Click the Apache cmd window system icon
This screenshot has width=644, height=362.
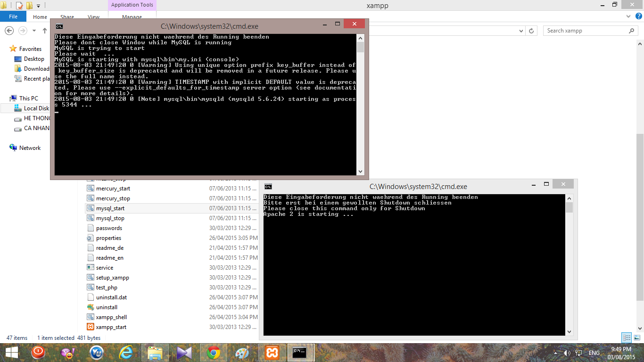coord(268,186)
